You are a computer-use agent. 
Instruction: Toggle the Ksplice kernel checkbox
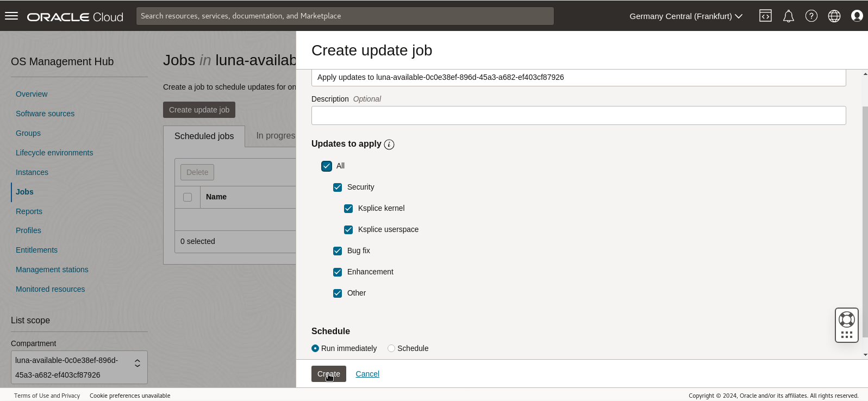(x=348, y=209)
